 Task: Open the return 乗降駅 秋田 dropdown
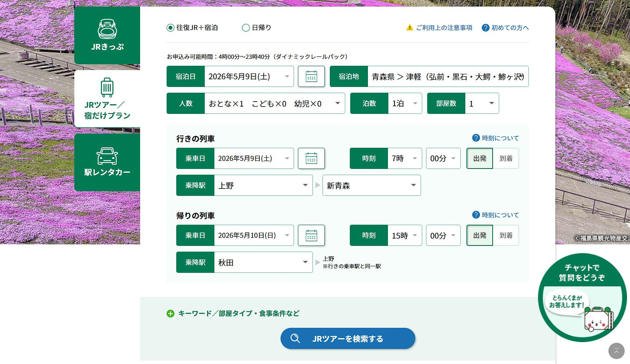(x=263, y=262)
